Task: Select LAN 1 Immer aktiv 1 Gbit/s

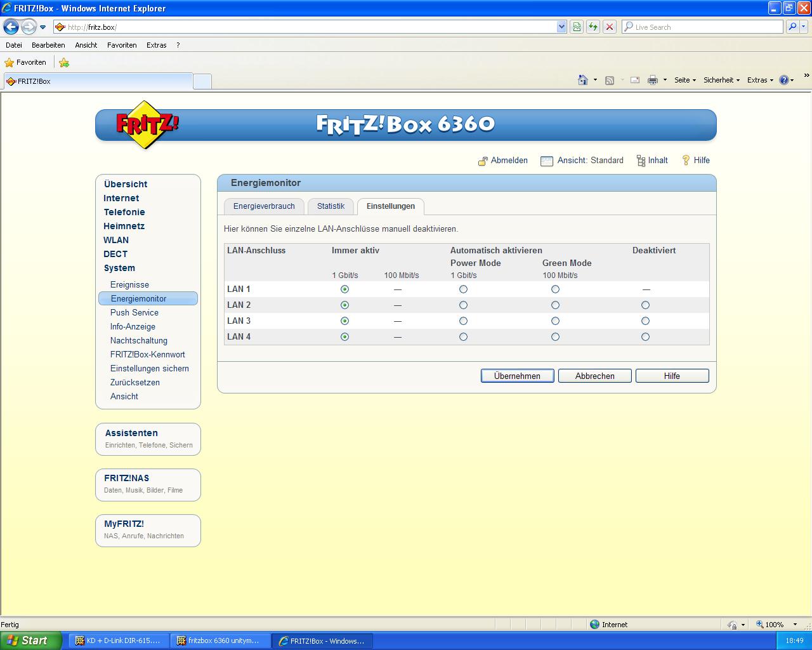Action: click(x=344, y=289)
